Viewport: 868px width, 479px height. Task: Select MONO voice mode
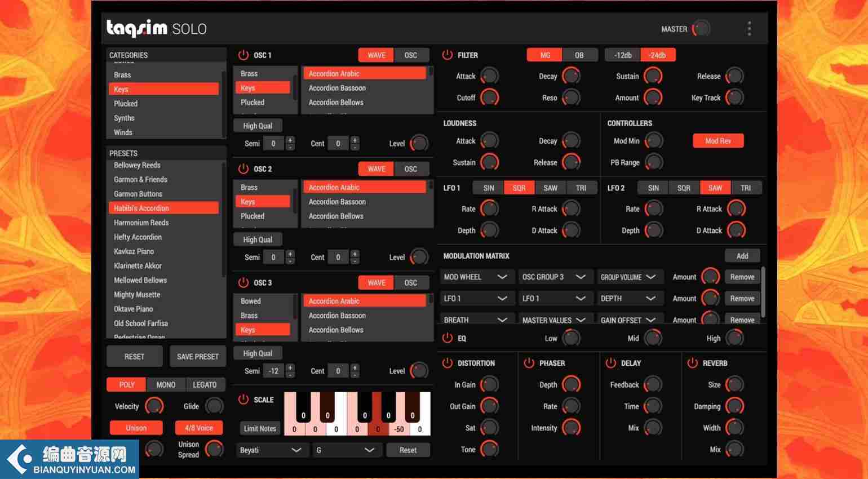[166, 385]
